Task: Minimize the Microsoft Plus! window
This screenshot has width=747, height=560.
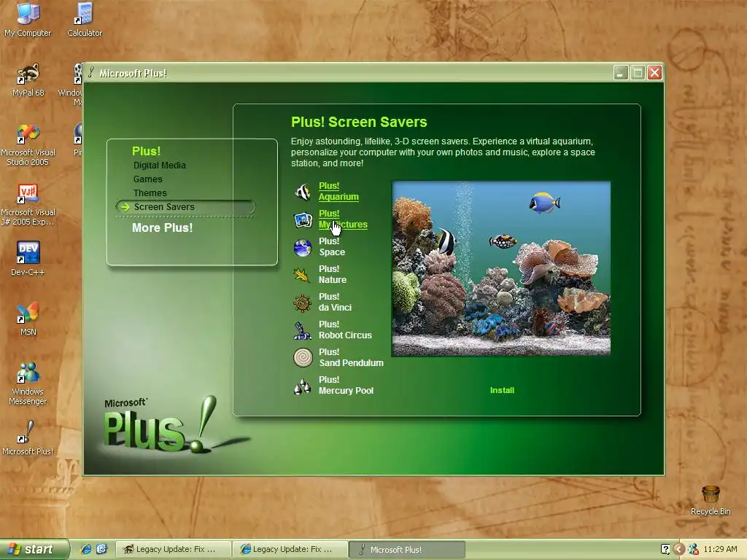Action: click(621, 73)
